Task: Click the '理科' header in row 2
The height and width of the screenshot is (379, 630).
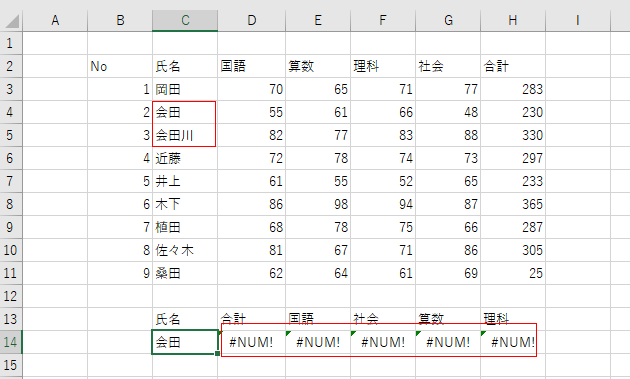Action: [x=383, y=66]
